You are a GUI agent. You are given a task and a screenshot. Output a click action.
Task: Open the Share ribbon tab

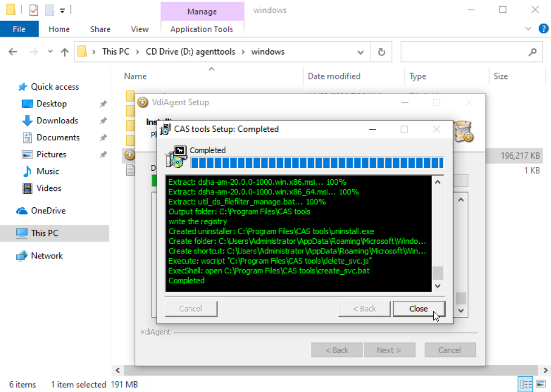pos(100,29)
